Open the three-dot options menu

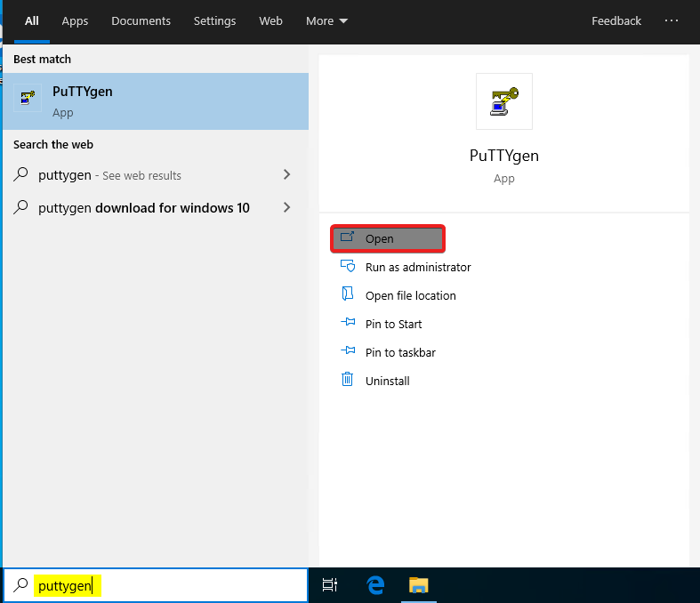[671, 20]
